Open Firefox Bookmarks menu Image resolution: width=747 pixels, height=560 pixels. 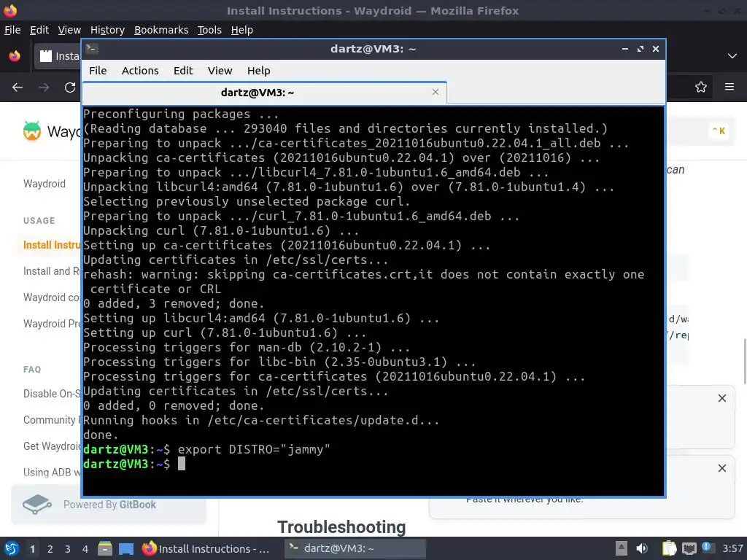click(161, 30)
